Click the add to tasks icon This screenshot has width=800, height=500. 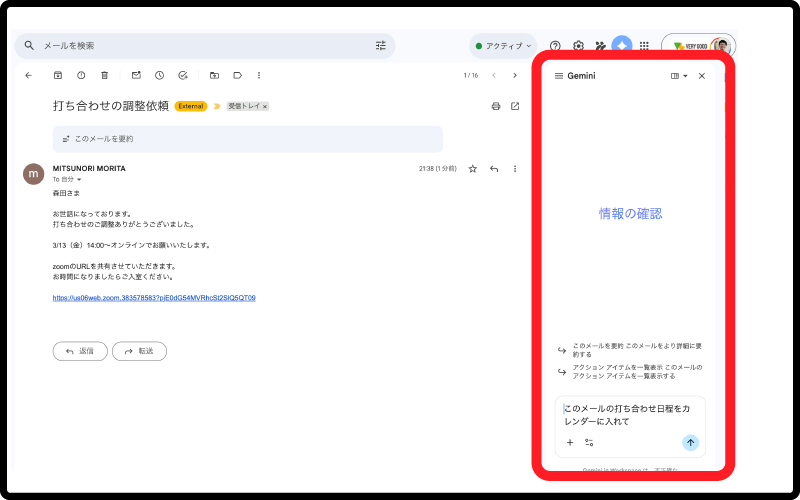(x=183, y=75)
